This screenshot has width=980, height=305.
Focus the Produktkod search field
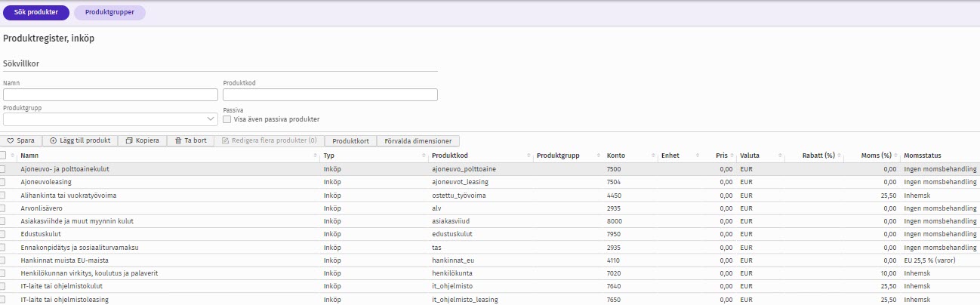click(331, 95)
